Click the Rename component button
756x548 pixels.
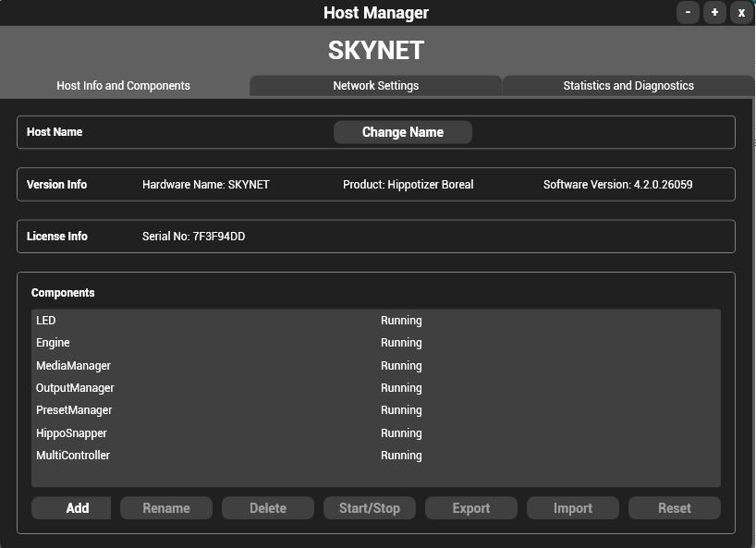coord(165,507)
